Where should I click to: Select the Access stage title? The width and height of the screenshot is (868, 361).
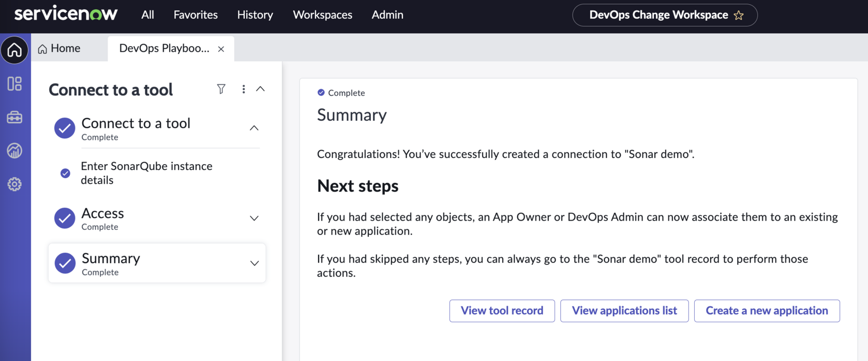pyautogui.click(x=102, y=213)
